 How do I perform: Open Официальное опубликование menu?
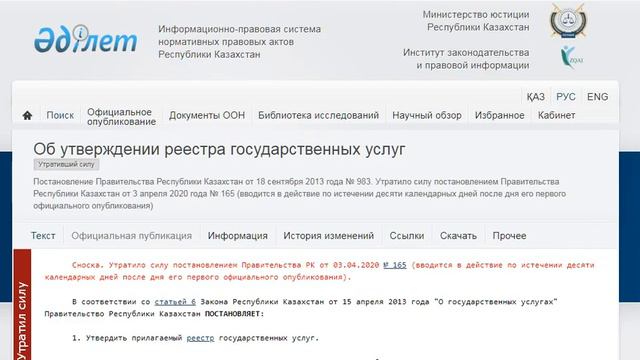[121, 117]
